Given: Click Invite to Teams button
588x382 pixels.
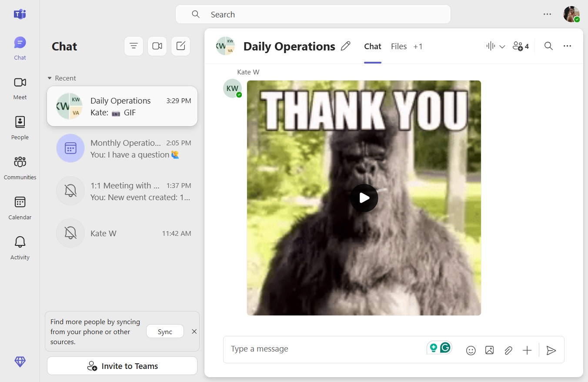Looking at the screenshot, I should tap(122, 366).
